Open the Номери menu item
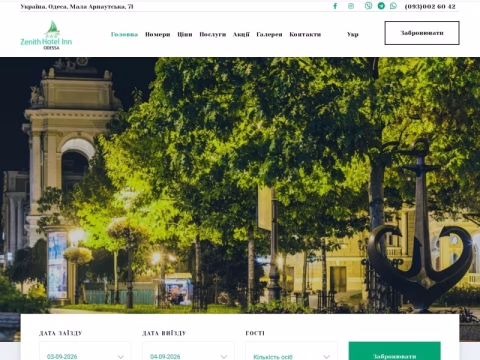 click(158, 34)
